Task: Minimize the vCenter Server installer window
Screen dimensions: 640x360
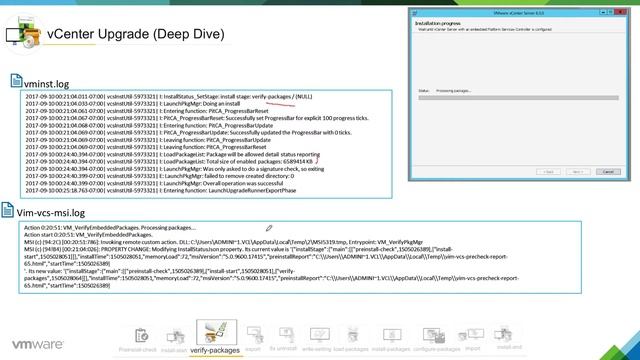Action: point(603,13)
